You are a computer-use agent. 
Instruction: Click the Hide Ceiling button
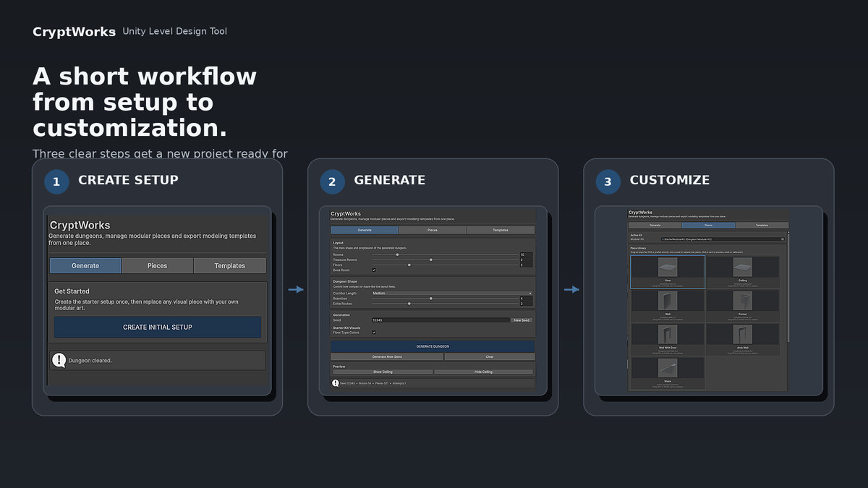(483, 372)
